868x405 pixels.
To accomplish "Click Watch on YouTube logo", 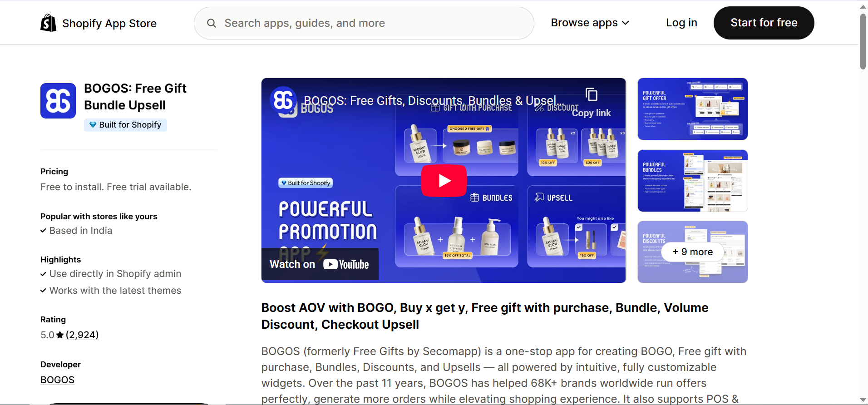I will pos(346,264).
